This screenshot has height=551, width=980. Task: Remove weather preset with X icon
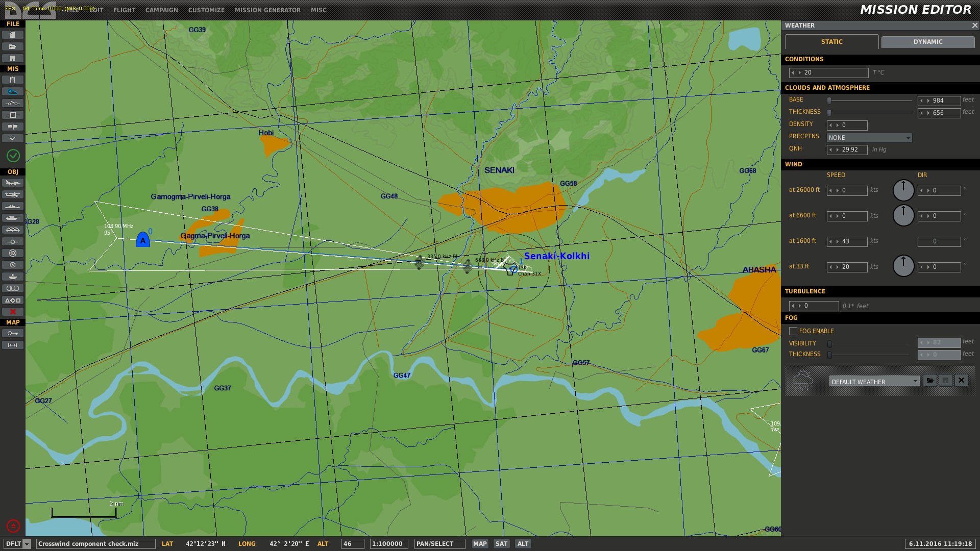click(x=962, y=381)
